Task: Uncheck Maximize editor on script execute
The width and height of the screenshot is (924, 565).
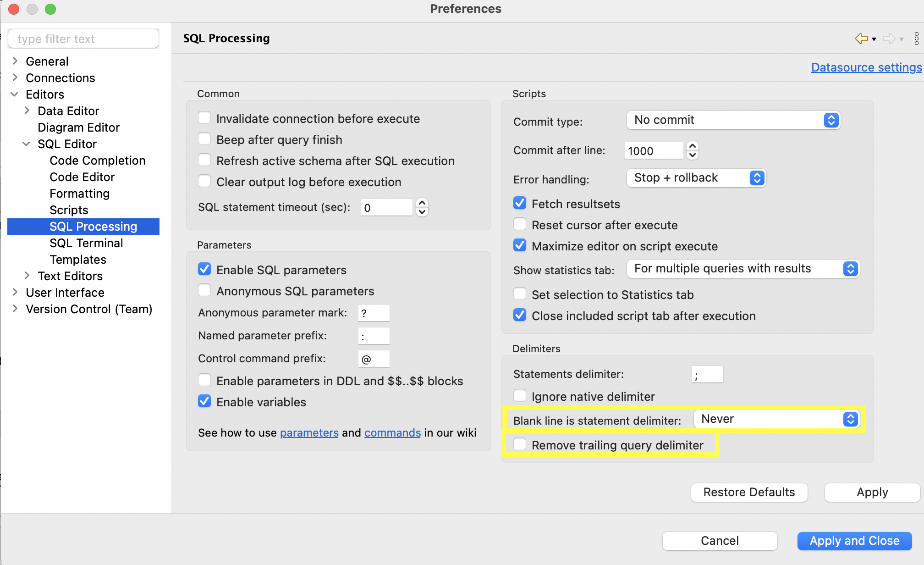Action: coord(520,245)
